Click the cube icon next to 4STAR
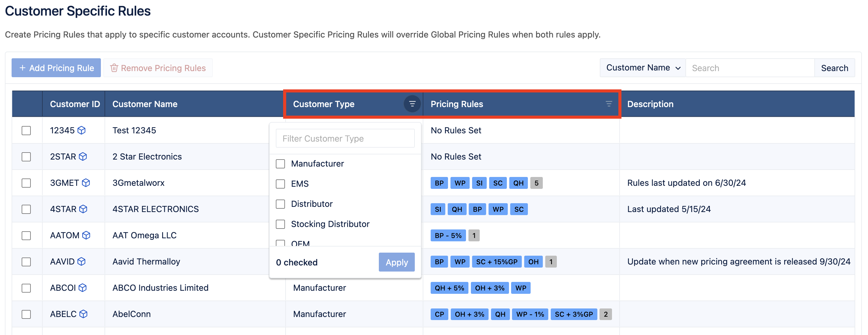Image resolution: width=868 pixels, height=335 pixels. pyautogui.click(x=83, y=209)
